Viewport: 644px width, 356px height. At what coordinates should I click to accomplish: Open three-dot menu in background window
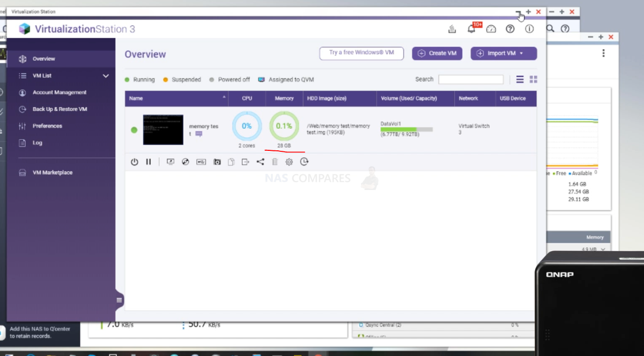pos(603,53)
